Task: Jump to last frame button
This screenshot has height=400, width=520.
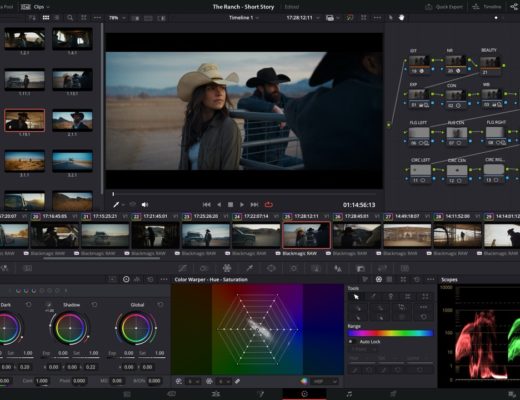Action: (254, 205)
